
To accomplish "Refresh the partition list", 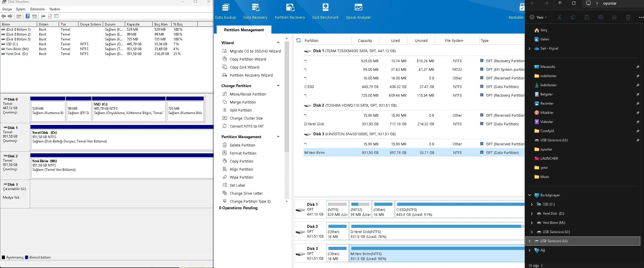I will tap(298, 40).
